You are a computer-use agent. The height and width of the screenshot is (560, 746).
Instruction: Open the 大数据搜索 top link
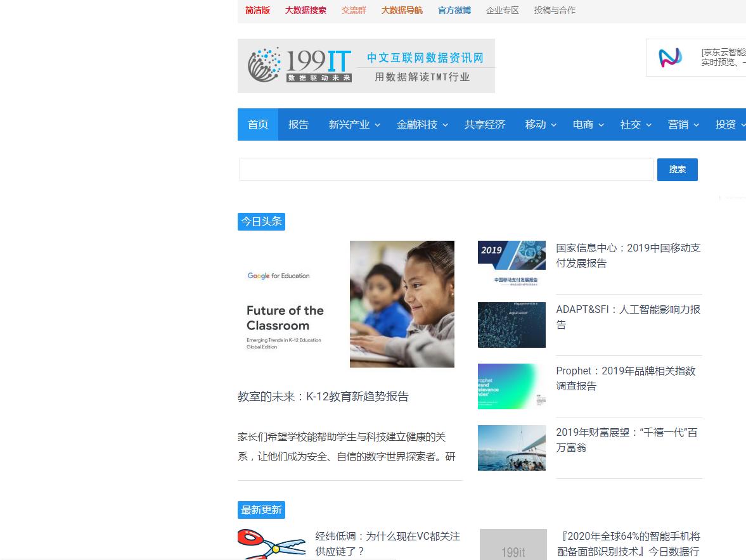305,11
